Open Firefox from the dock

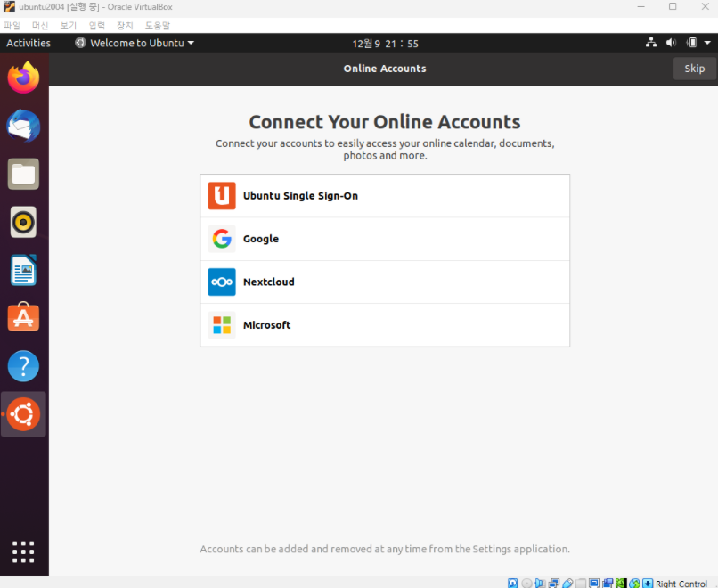point(23,78)
